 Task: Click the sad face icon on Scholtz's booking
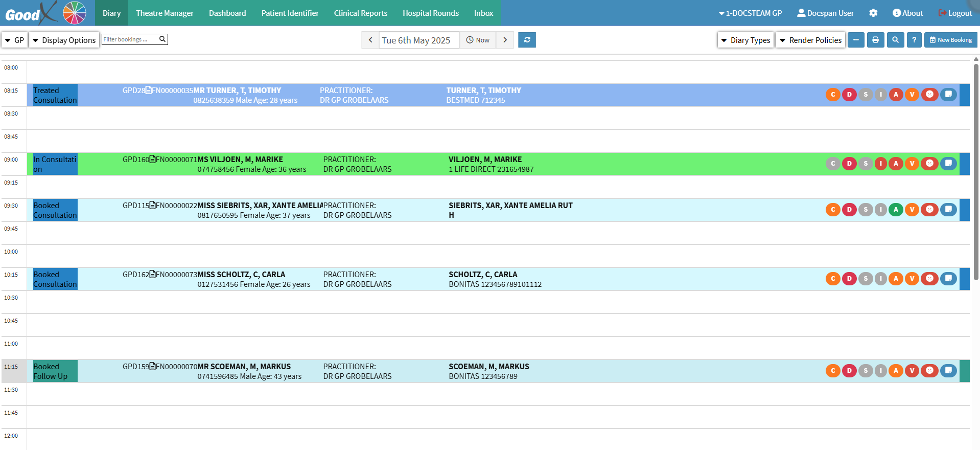click(929, 279)
